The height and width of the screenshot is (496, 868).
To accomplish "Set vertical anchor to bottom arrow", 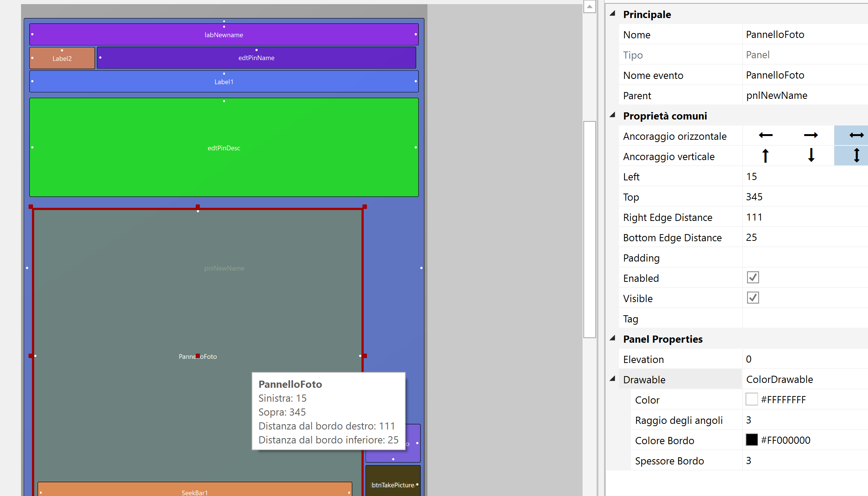I will tap(811, 156).
